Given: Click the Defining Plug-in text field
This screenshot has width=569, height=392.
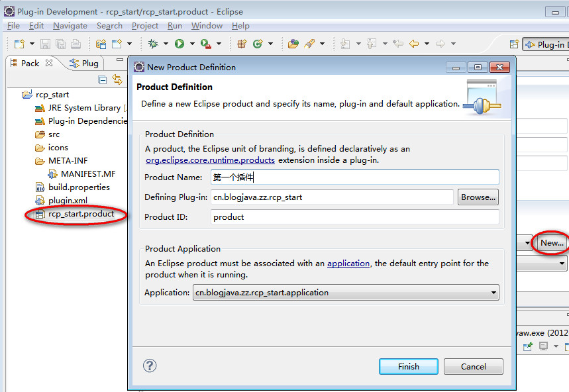Looking at the screenshot, I should (x=332, y=197).
